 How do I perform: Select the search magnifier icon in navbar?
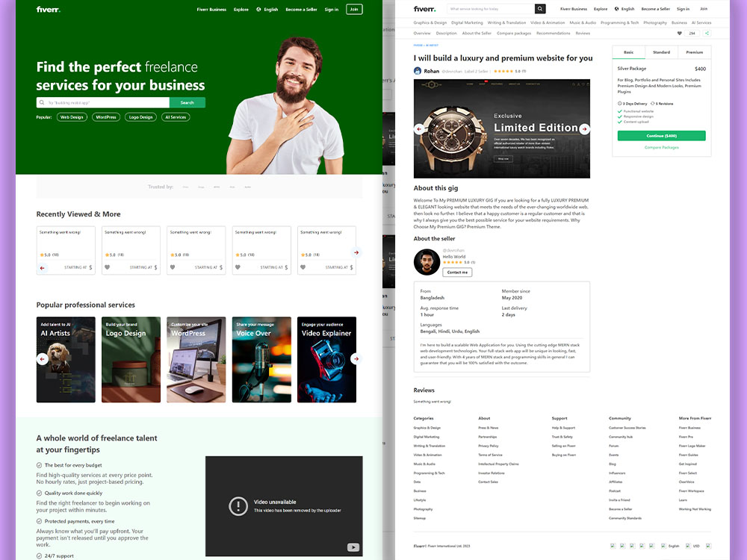pyautogui.click(x=539, y=8)
